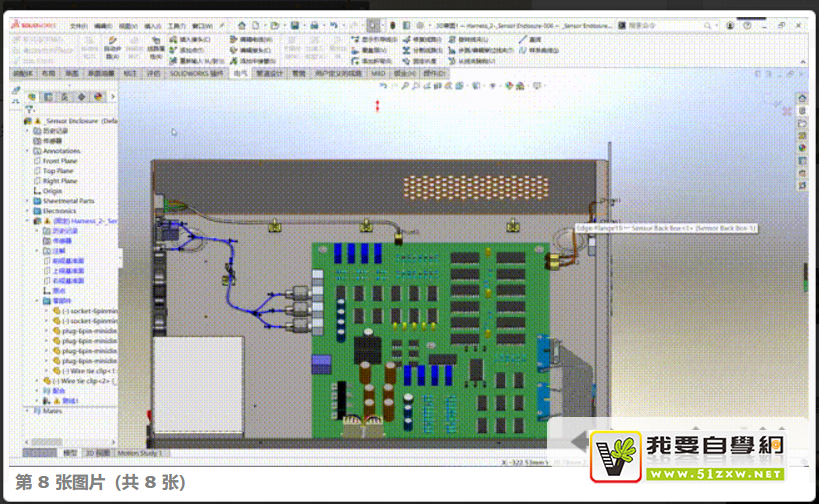Open the FeatureManager design tree tab icon
This screenshot has width=819, height=504.
[x=32, y=97]
